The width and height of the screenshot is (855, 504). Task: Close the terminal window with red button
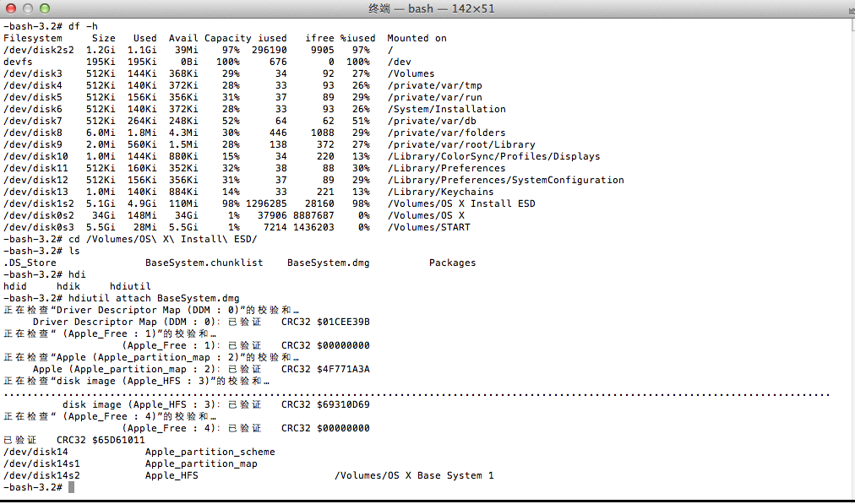(11, 8)
